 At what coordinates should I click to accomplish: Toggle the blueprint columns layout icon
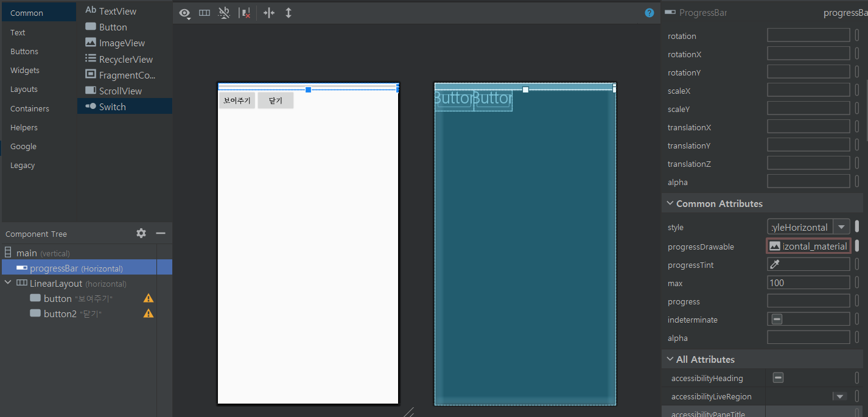(205, 13)
